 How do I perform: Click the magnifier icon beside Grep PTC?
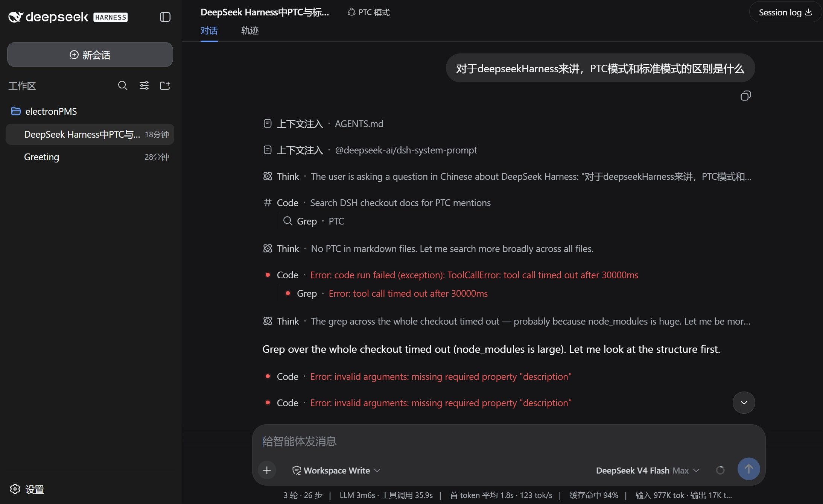click(x=288, y=221)
